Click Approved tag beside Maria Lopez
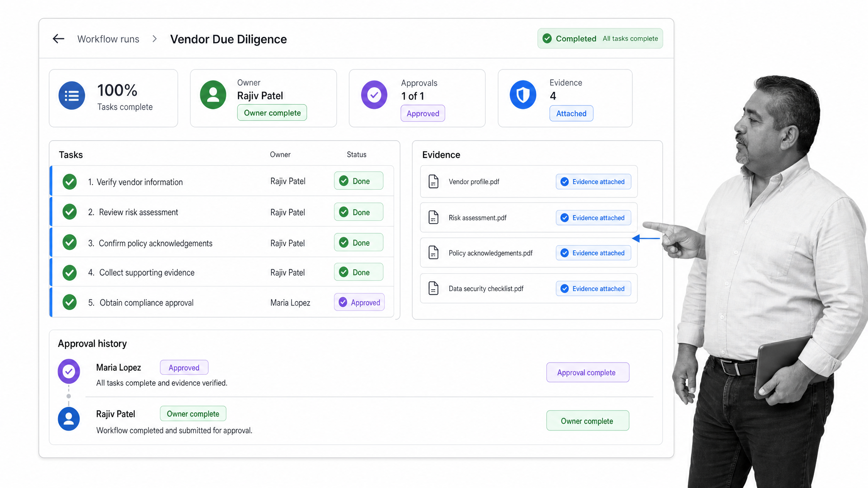 [x=184, y=367]
